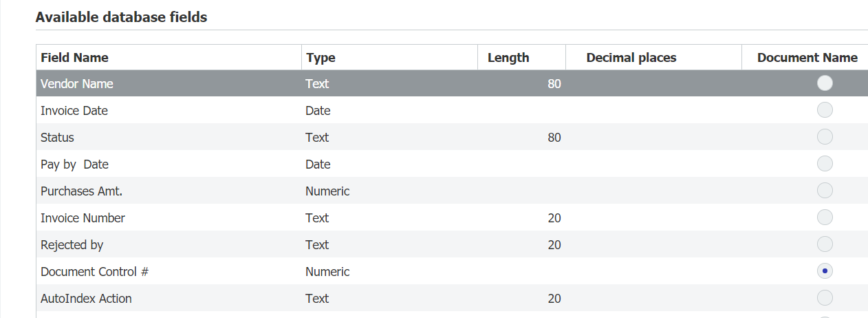The width and height of the screenshot is (868, 318).
Task: Select the Vendor Name field row
Action: click(x=77, y=84)
